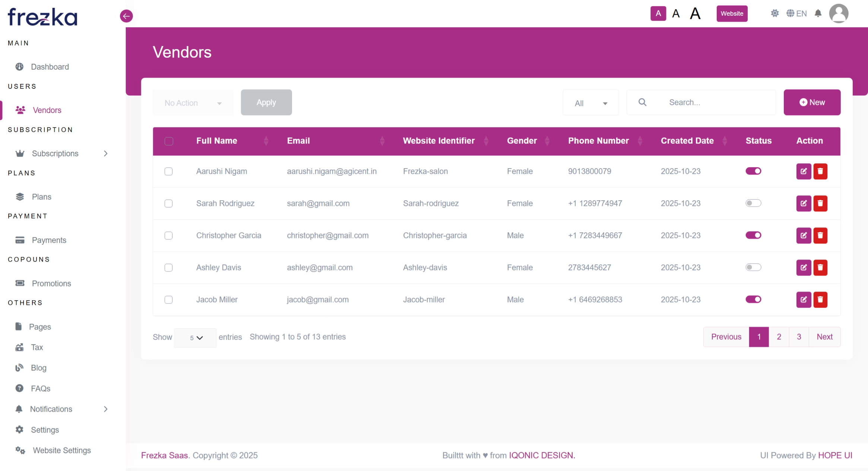The width and height of the screenshot is (868, 471).
Task: Enable status toggle for Sarah Rodriguez
Action: tap(753, 203)
